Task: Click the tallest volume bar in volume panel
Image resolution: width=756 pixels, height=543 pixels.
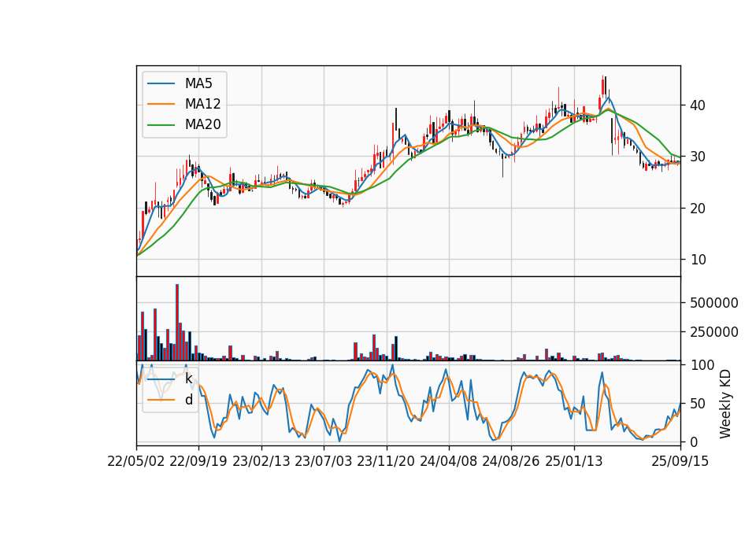Action: click(177, 323)
